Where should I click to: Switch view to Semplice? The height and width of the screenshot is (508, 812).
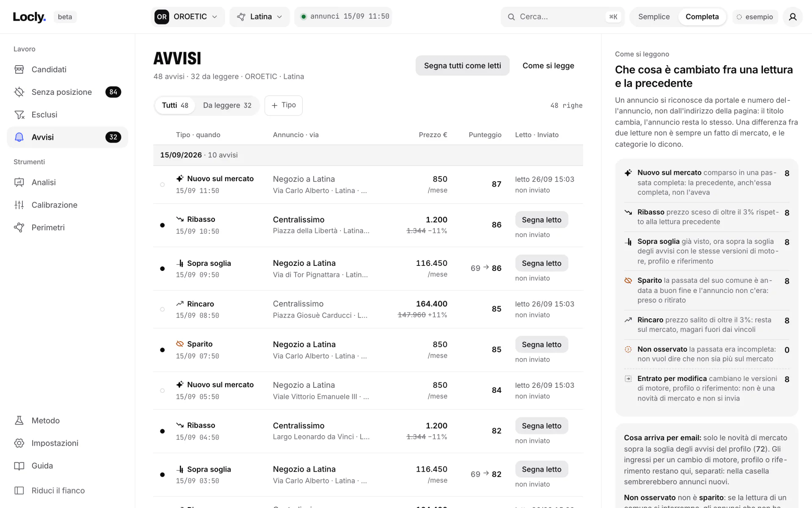point(654,17)
